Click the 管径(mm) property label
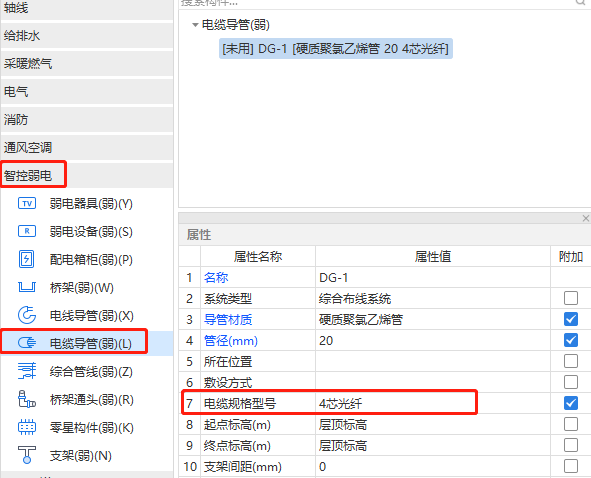This screenshot has width=591, height=478. pos(231,341)
